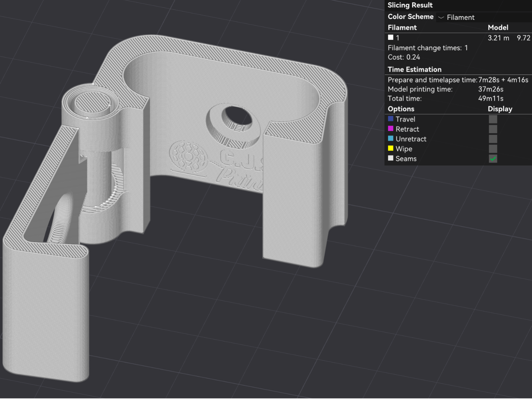Click the 3.21 m filament length value

tap(498, 38)
